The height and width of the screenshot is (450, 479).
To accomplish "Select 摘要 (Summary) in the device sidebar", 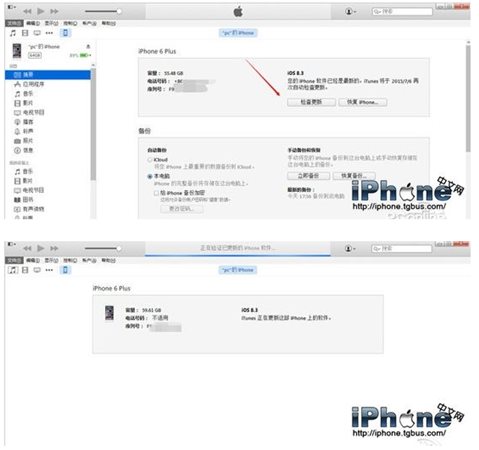I will click(x=48, y=75).
